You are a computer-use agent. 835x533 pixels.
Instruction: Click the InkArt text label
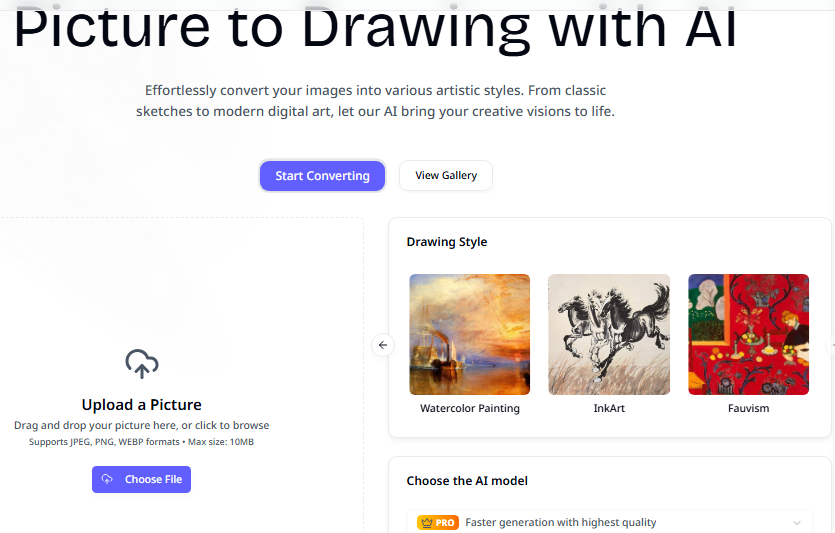609,408
